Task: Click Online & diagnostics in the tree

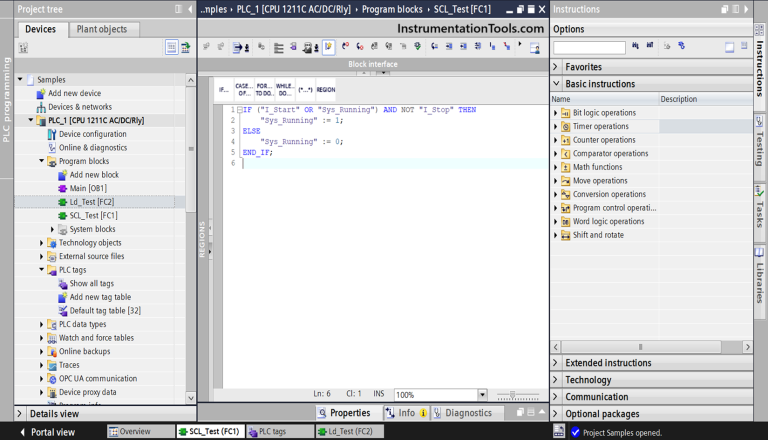Action: (92, 147)
